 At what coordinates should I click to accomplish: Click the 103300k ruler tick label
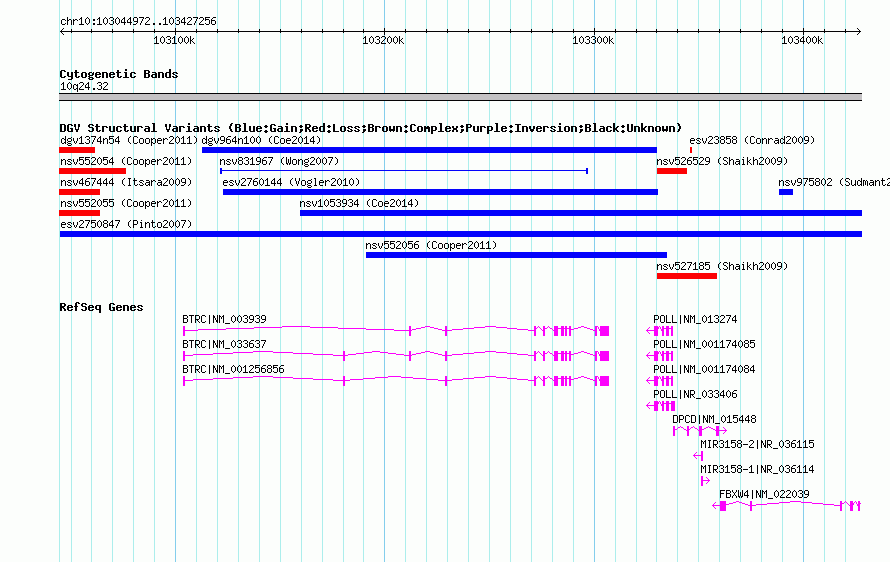pos(593,40)
